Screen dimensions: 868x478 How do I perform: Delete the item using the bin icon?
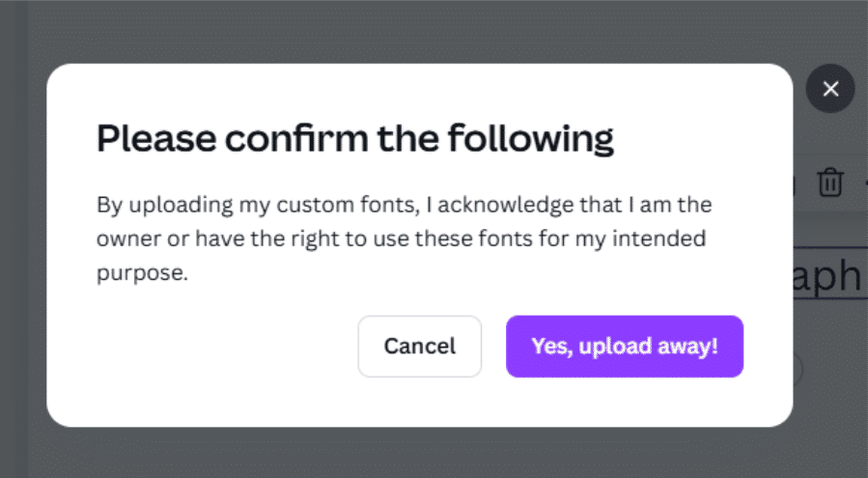click(x=830, y=183)
